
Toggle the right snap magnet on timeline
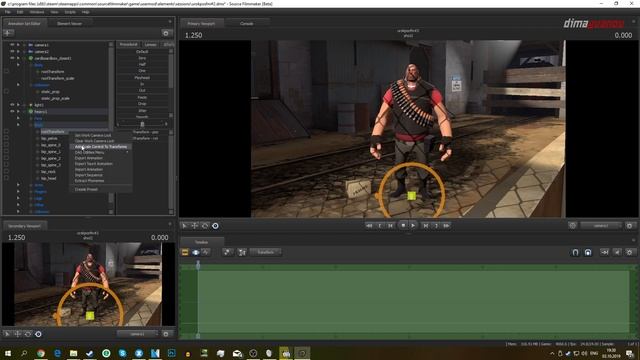(588, 252)
